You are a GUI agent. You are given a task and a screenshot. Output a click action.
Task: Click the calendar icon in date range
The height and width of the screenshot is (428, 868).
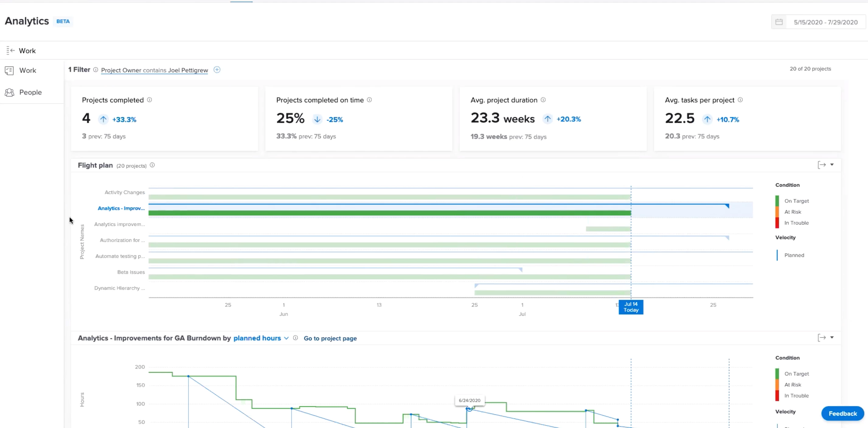[779, 22]
